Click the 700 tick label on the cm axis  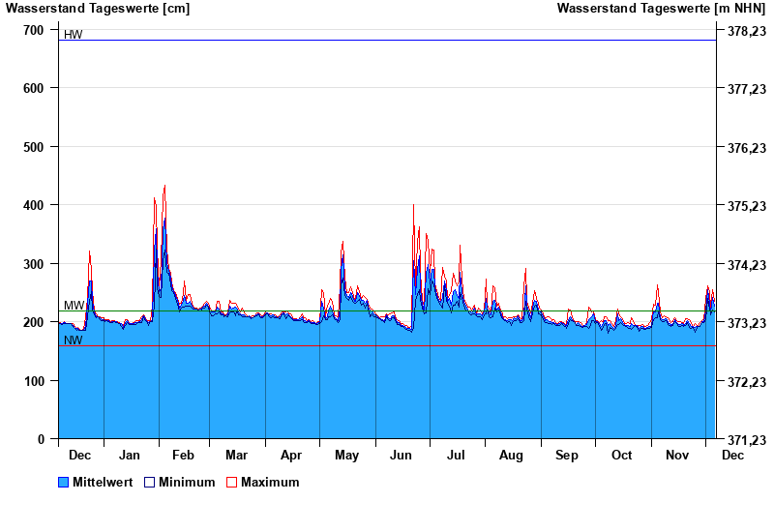click(34, 30)
